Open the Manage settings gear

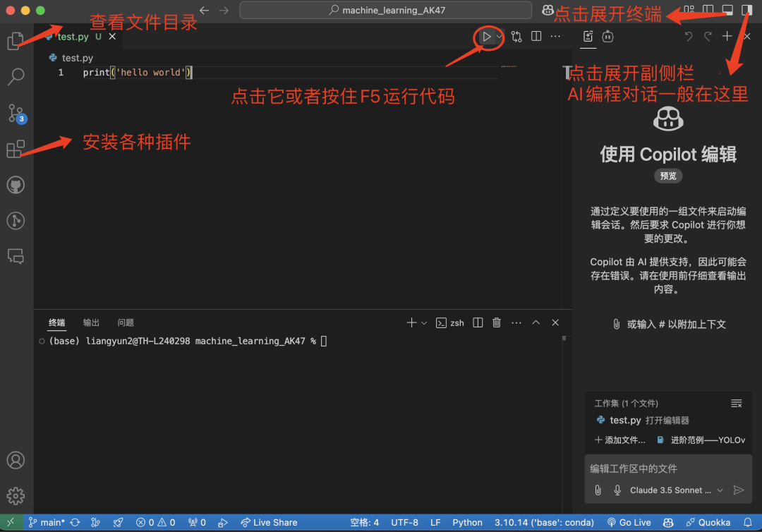pos(16,496)
